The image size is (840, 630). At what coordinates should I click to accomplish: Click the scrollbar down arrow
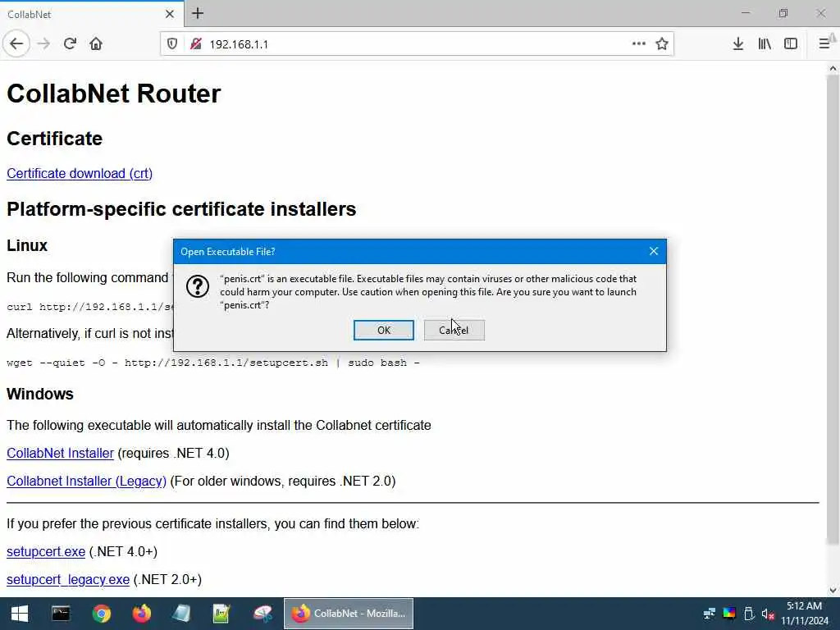click(833, 591)
